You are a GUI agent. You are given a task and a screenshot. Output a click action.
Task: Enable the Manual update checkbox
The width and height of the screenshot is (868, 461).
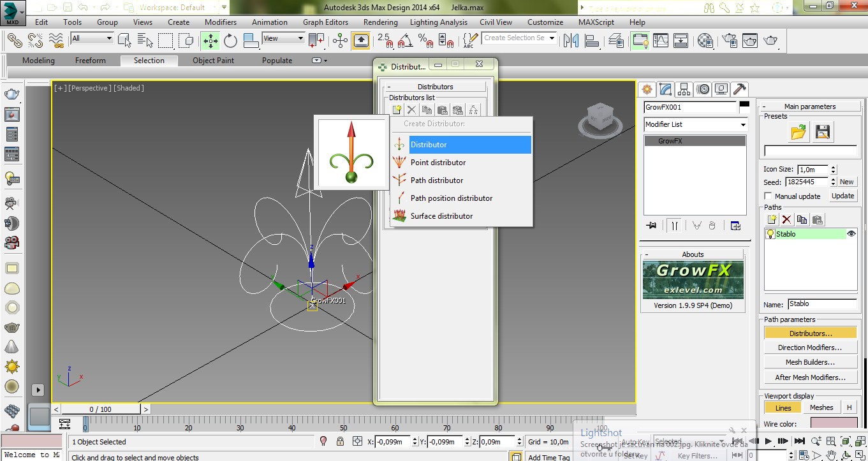[768, 196]
